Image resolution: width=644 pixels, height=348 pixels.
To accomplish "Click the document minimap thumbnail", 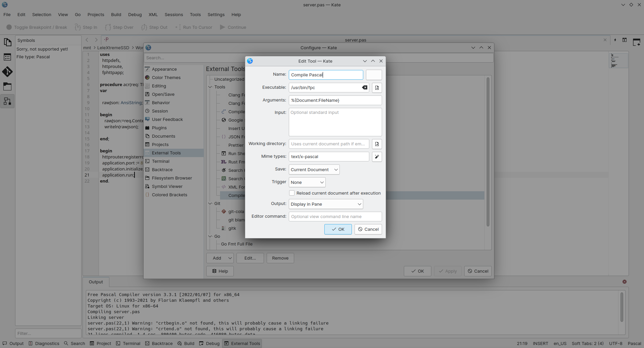I will (619, 61).
